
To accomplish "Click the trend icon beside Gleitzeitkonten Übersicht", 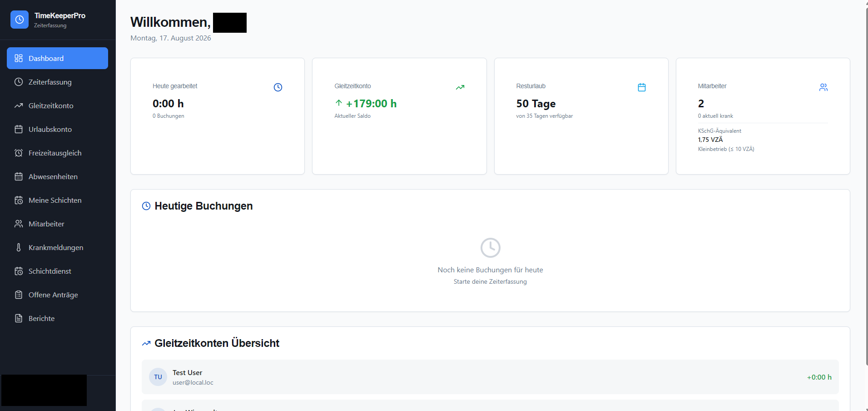I will point(146,343).
